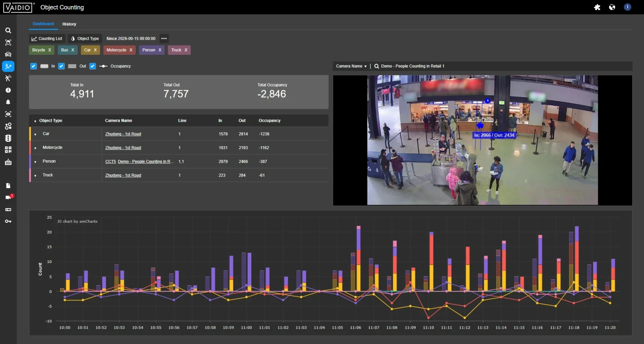Click the puzzle piece plugins icon
The image size is (644, 344).
click(x=597, y=7)
